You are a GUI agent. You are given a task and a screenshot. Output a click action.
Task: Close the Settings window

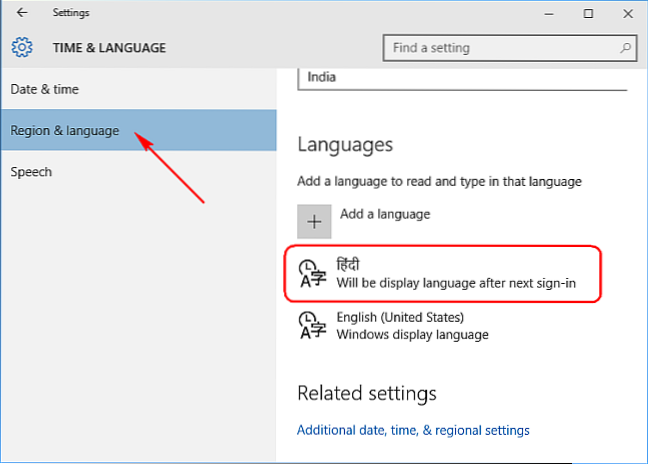coord(626,13)
